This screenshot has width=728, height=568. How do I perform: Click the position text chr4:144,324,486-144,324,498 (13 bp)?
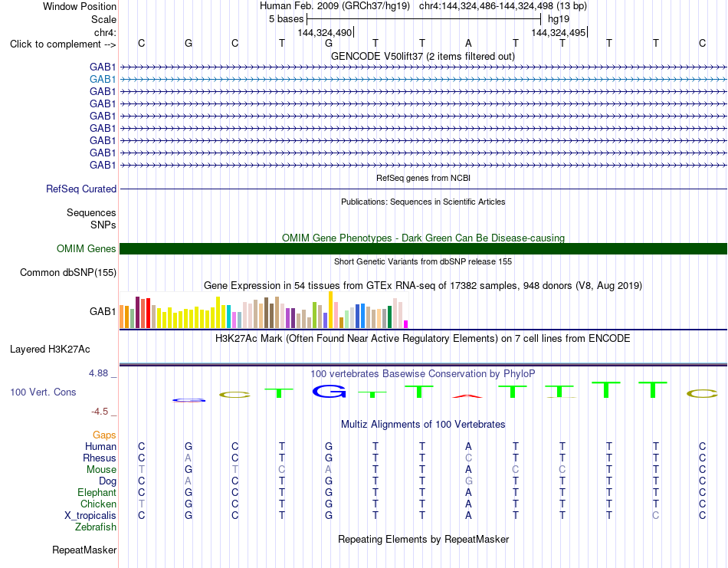[503, 6]
